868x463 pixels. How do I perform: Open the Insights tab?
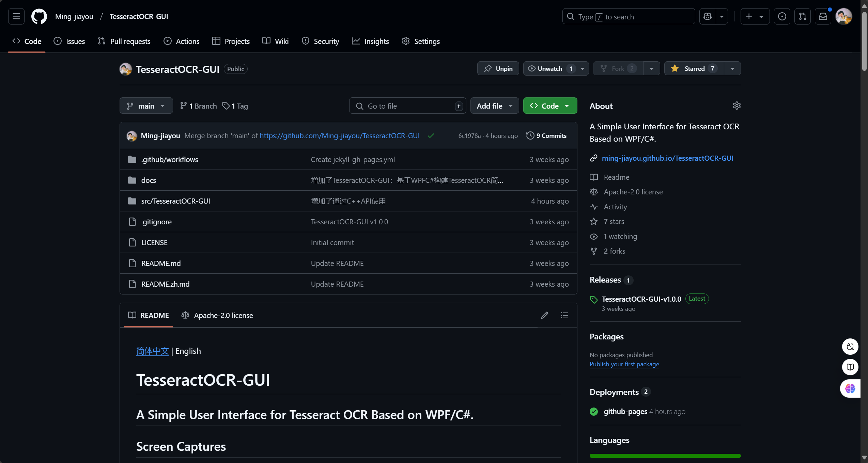click(370, 41)
